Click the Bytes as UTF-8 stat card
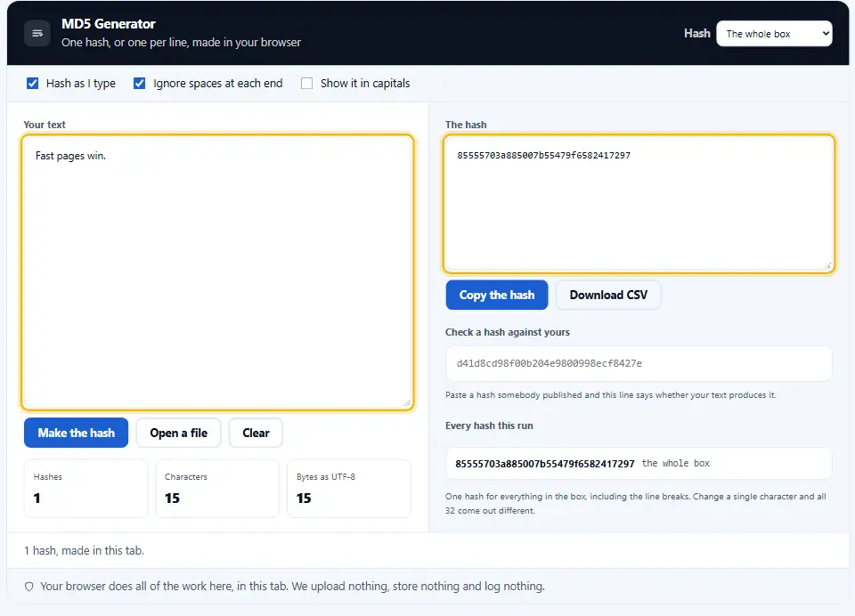The height and width of the screenshot is (616, 855). coord(349,489)
